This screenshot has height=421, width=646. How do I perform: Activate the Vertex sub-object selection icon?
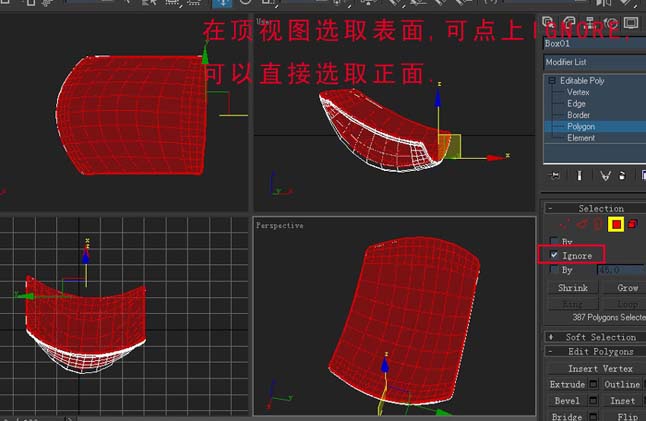point(564,224)
